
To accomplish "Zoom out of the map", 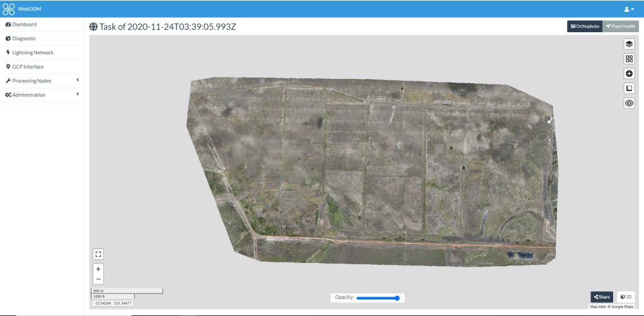I will (98, 279).
